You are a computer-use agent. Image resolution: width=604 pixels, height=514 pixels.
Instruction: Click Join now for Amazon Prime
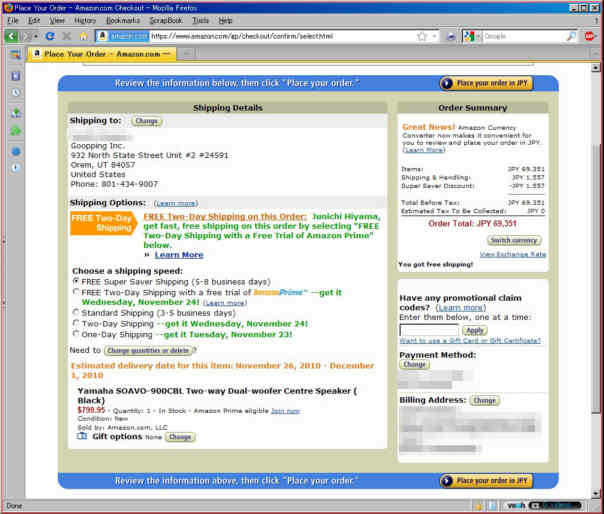[285, 411]
